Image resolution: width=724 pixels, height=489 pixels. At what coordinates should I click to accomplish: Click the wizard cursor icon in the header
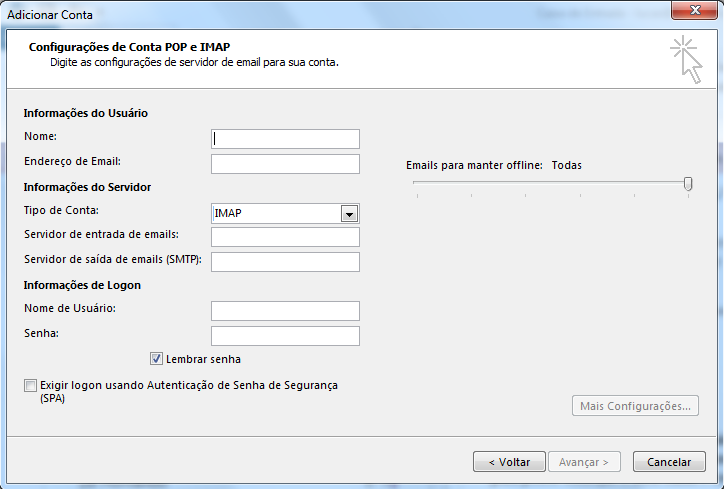[x=686, y=59]
